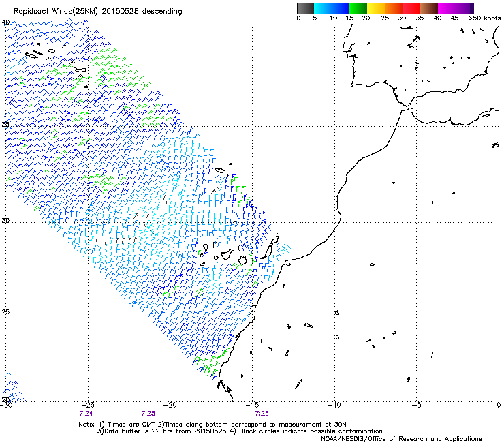Image resolution: width=504 pixels, height=443 pixels.
Task: Click the longitude label '-5'
Action: (x=417, y=405)
